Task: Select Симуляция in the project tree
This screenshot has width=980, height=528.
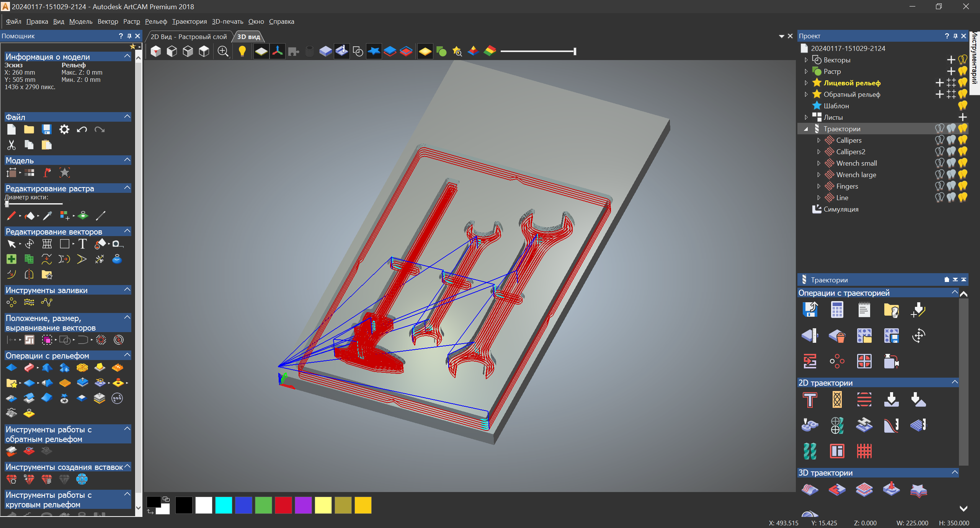Action: coord(841,209)
